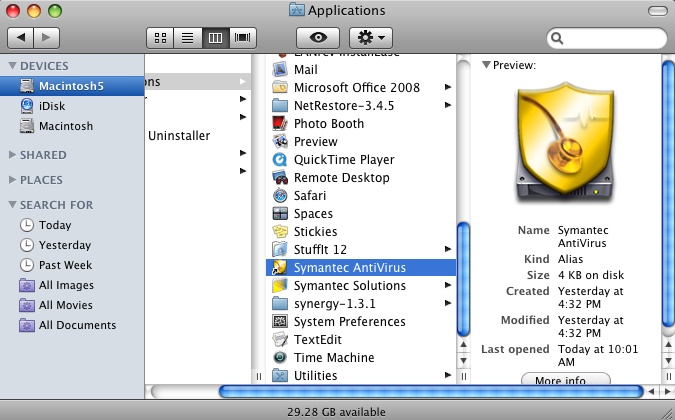Open the Action gear menu
The height and width of the screenshot is (420, 675).
click(371, 38)
